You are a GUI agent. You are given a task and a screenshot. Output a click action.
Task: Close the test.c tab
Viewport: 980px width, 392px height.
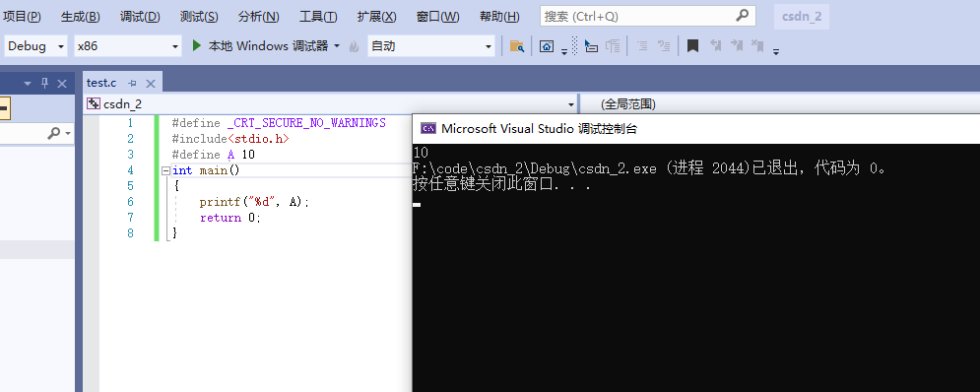150,83
